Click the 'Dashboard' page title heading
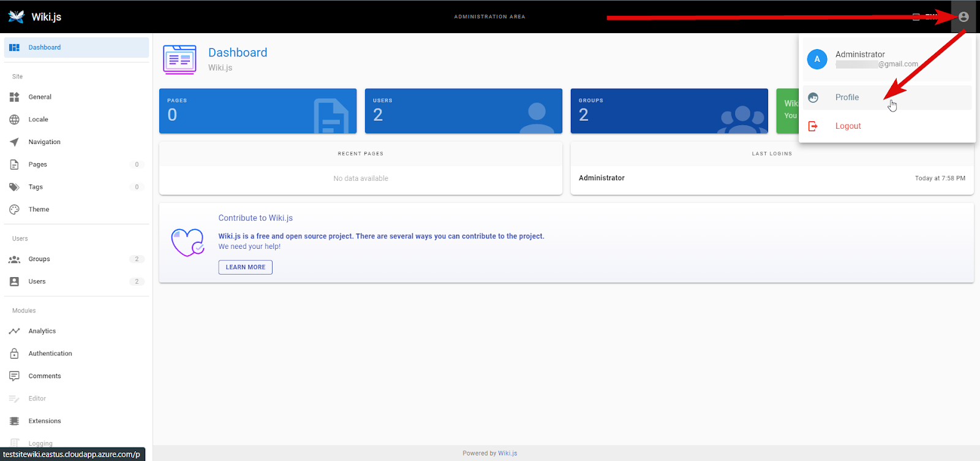980x461 pixels. 238,53
